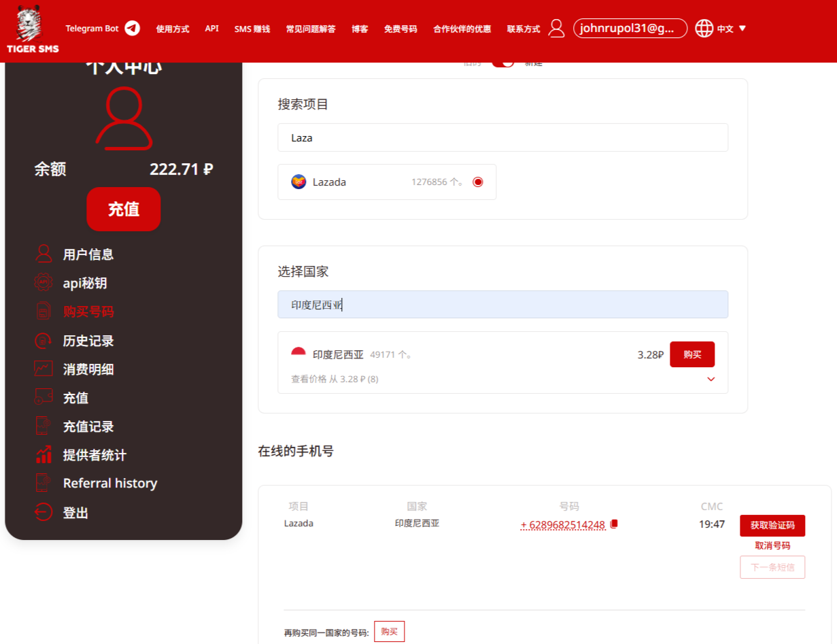Click the 取消号码 link
The width and height of the screenshot is (837, 644).
772,546
